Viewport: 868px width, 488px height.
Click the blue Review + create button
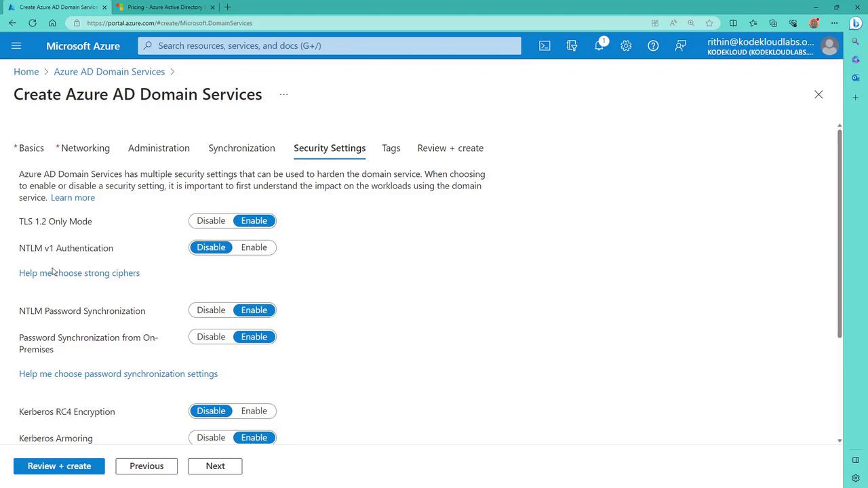click(x=59, y=466)
